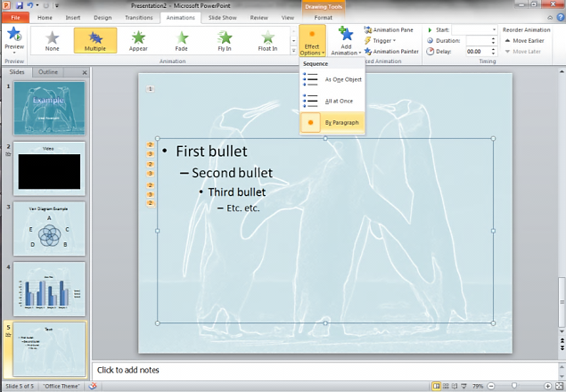Click the Add Animation button

[x=346, y=41]
